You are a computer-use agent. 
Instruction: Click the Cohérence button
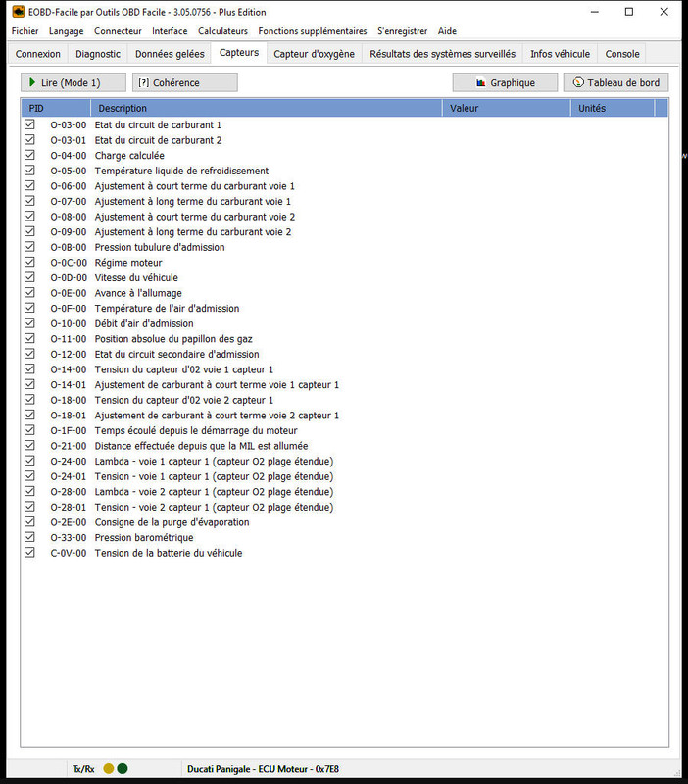pyautogui.click(x=184, y=82)
